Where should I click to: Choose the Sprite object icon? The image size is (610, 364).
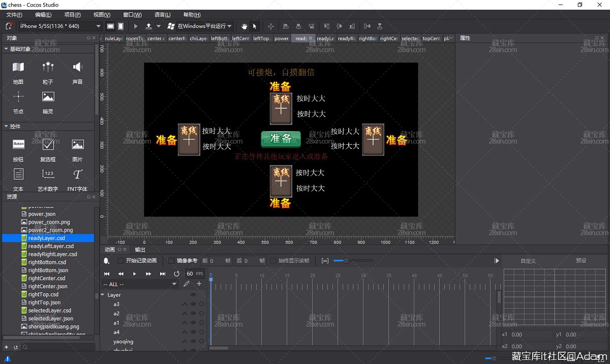48,102
